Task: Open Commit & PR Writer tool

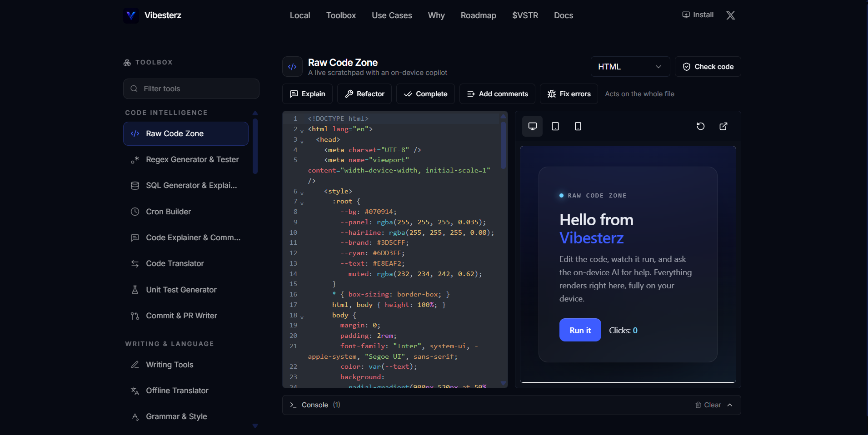Action: 186,316
